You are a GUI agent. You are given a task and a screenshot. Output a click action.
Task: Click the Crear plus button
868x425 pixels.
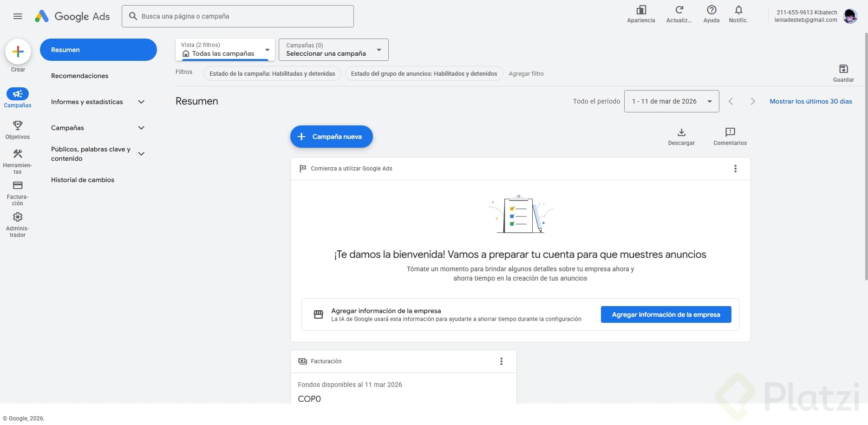[18, 52]
